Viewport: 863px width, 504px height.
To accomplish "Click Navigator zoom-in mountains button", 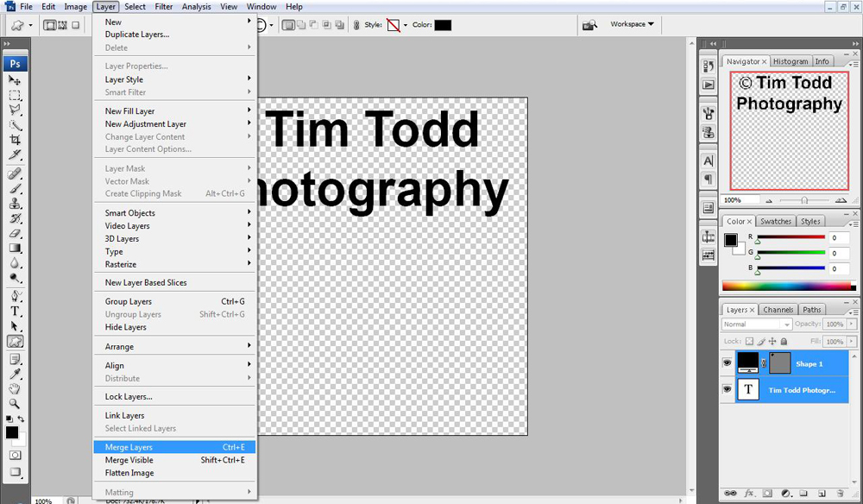I will click(x=841, y=200).
